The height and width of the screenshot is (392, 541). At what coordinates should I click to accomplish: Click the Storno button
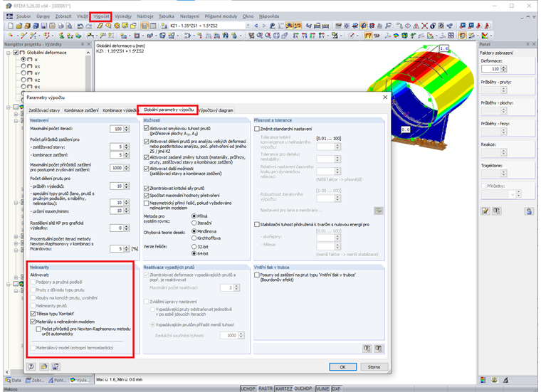coord(374,367)
